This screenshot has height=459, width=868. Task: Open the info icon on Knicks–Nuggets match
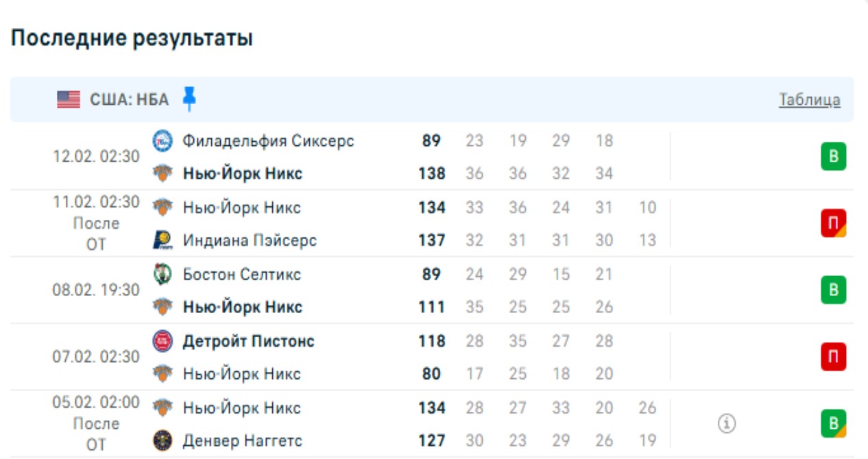coord(727,424)
